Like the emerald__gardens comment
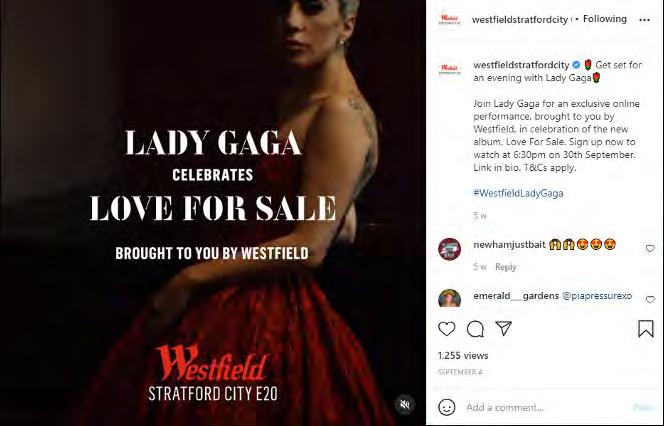 (x=650, y=299)
